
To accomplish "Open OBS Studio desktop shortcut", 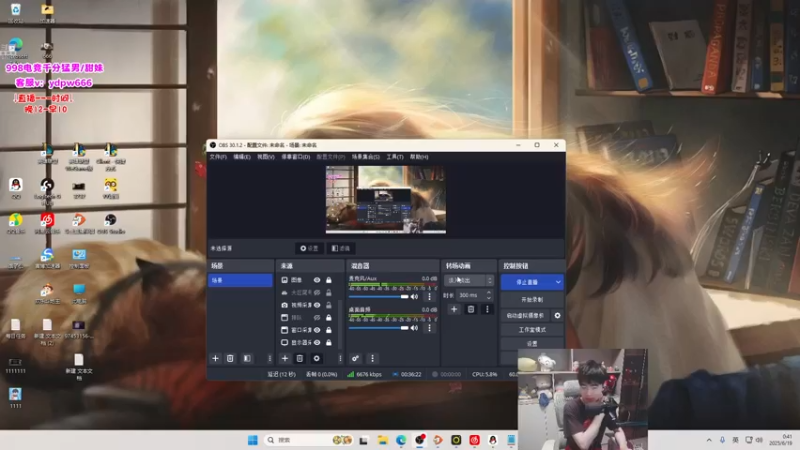I will 110,223.
